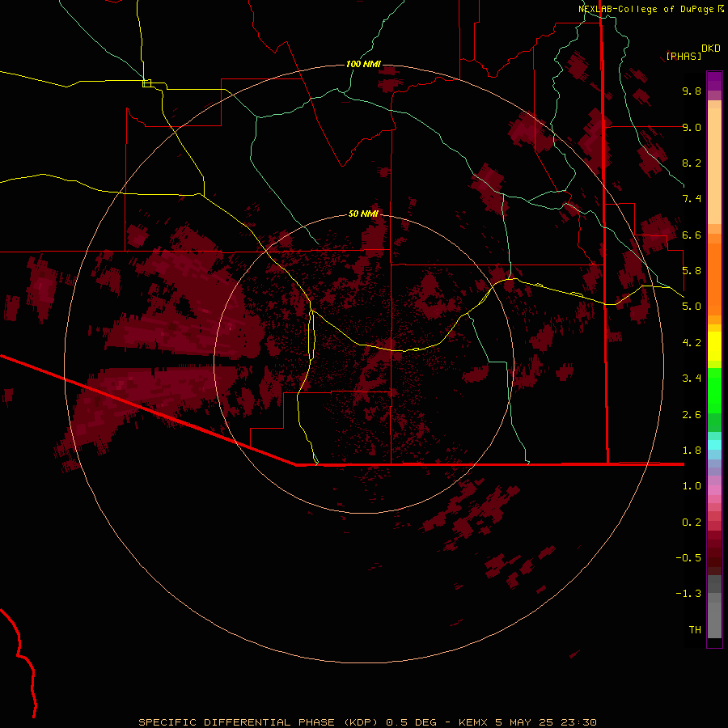Pick the pink segment of the color bar

click(714, 490)
